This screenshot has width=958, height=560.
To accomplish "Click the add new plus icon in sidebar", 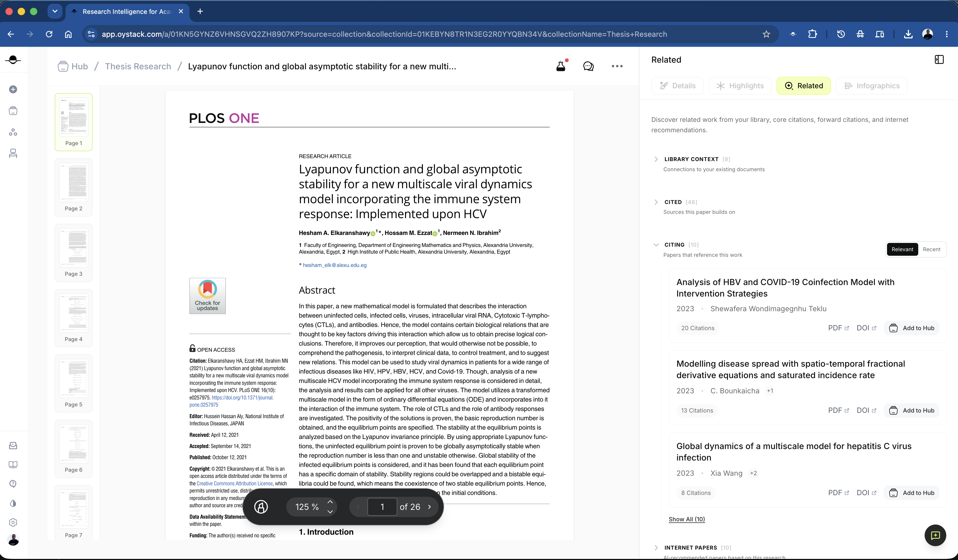I will 13,89.
